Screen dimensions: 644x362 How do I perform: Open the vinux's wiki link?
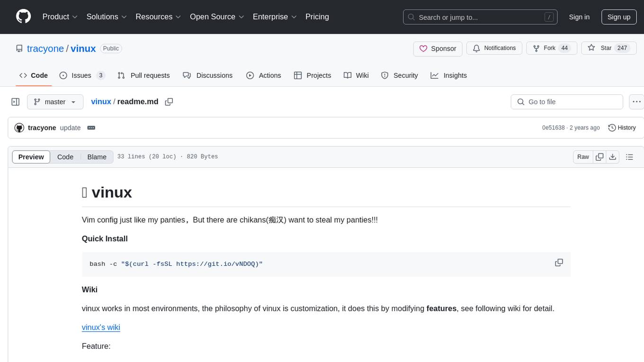click(101, 327)
